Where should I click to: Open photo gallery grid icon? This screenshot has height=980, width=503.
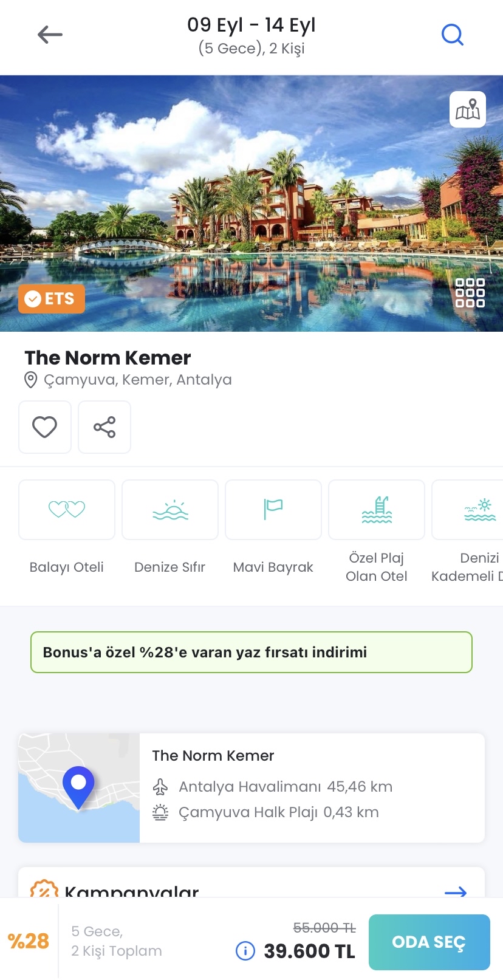[x=470, y=293]
